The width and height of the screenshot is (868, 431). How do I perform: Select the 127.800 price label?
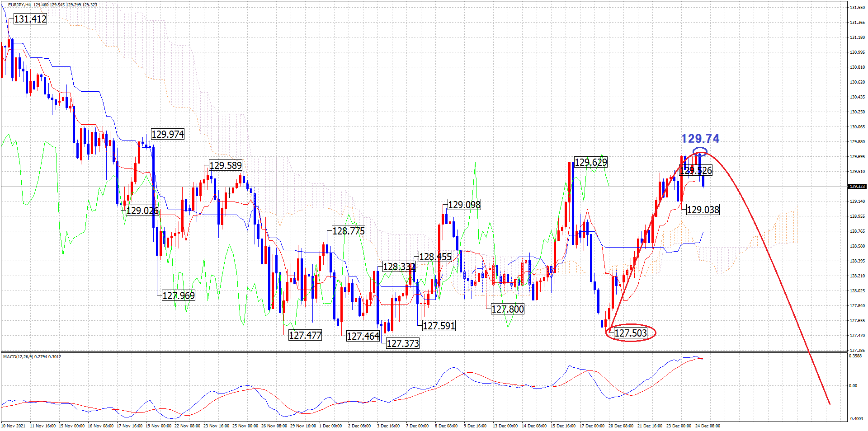[x=507, y=309]
